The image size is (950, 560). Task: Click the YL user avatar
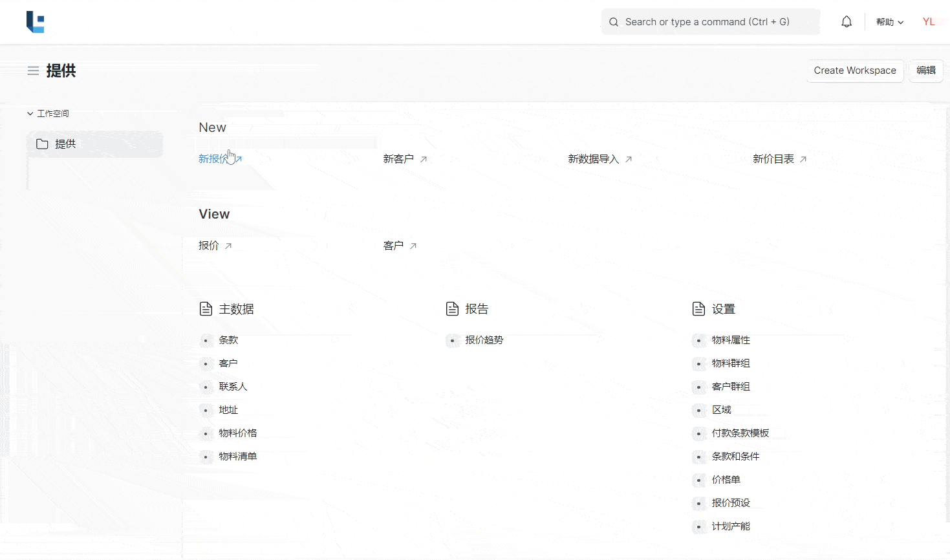pyautogui.click(x=929, y=22)
